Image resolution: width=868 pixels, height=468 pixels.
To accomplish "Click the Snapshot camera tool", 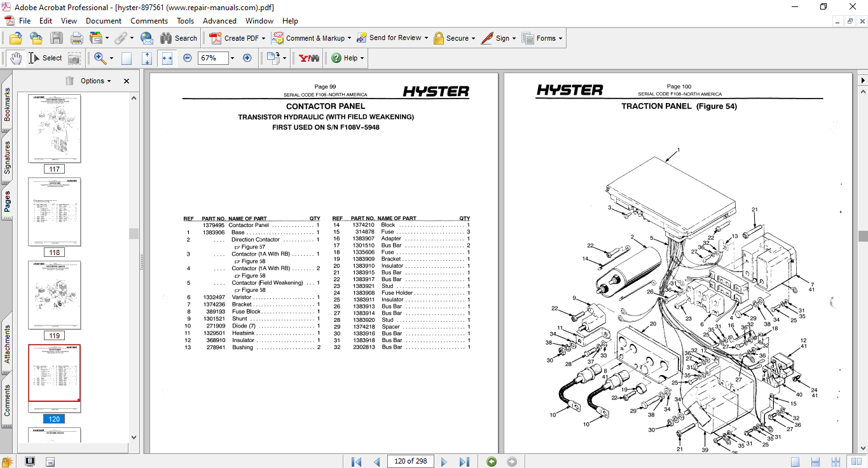I will pos(74,58).
